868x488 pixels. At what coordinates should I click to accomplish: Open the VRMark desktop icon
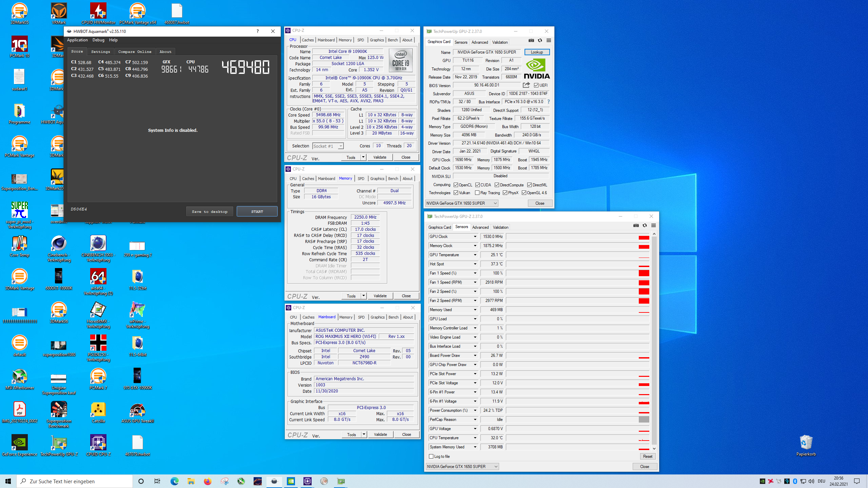[x=59, y=14]
